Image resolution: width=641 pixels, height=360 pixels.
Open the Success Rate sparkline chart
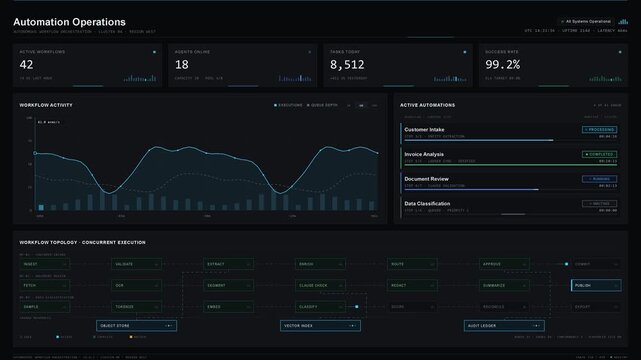click(x=606, y=78)
